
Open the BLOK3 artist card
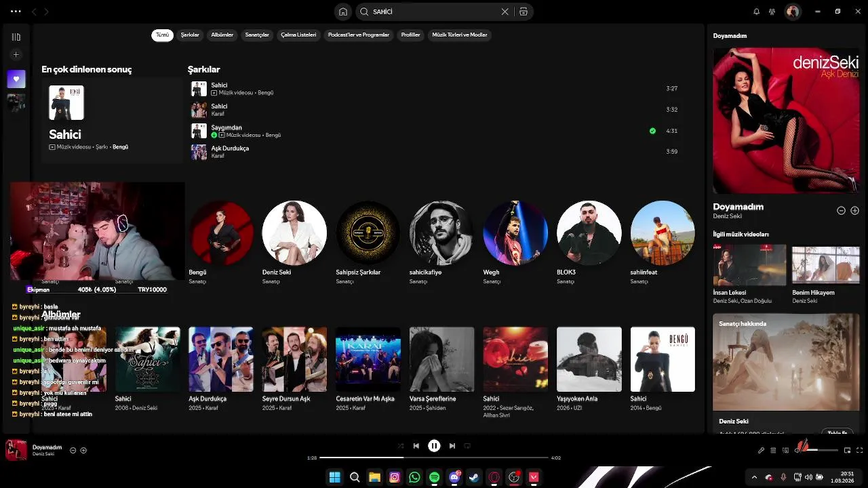click(589, 242)
